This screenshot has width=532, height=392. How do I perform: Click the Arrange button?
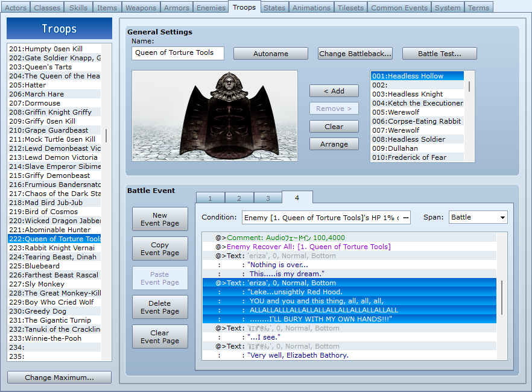click(334, 144)
